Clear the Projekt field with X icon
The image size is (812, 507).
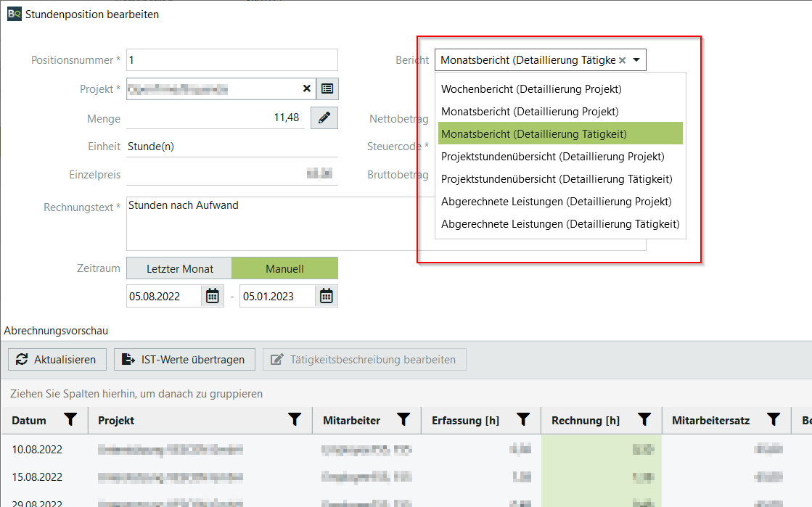[x=307, y=88]
